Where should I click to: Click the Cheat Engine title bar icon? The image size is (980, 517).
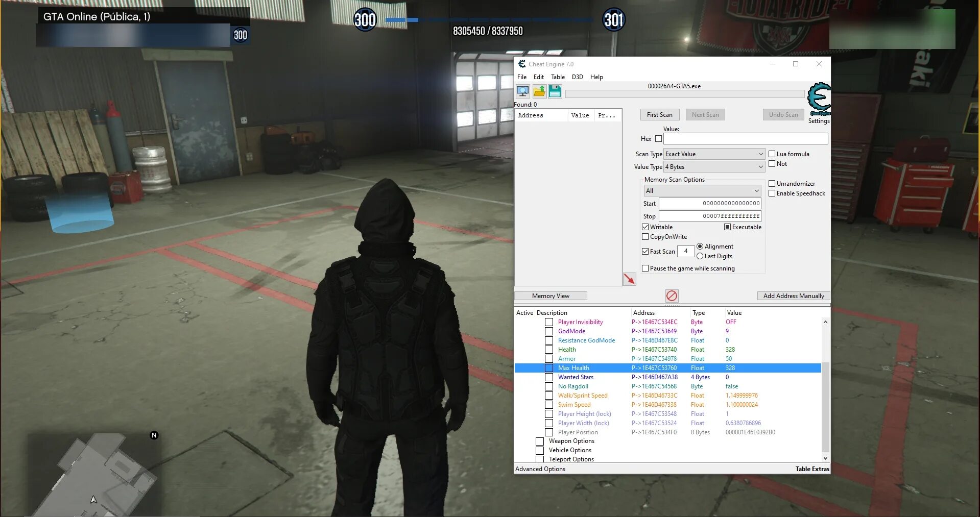click(x=521, y=64)
